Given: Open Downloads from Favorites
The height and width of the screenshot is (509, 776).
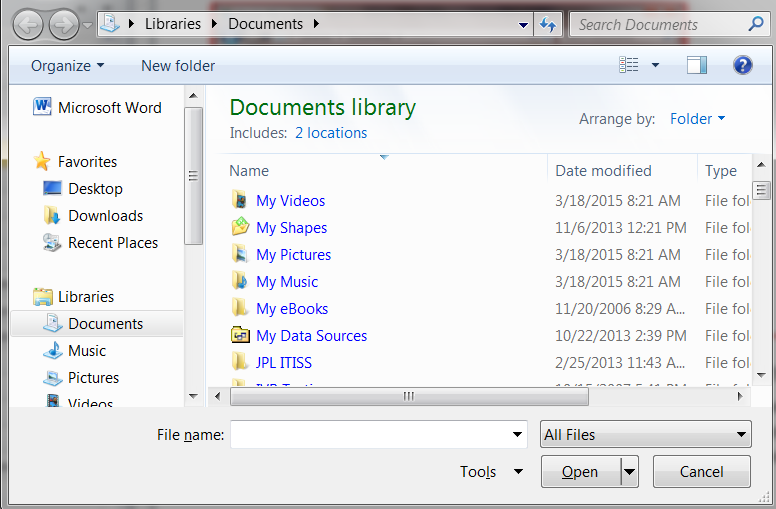Looking at the screenshot, I should [x=105, y=216].
